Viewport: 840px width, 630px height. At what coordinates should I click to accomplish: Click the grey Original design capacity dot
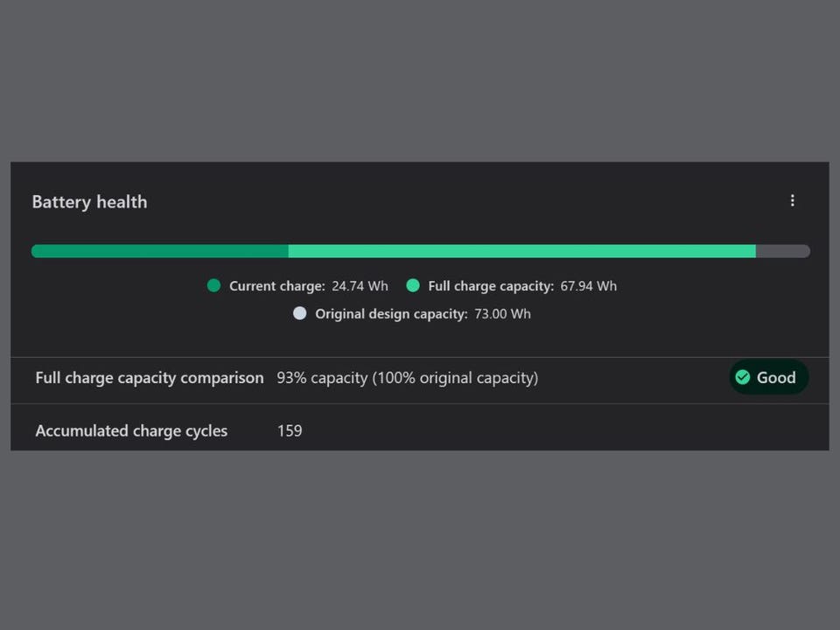tap(300, 313)
